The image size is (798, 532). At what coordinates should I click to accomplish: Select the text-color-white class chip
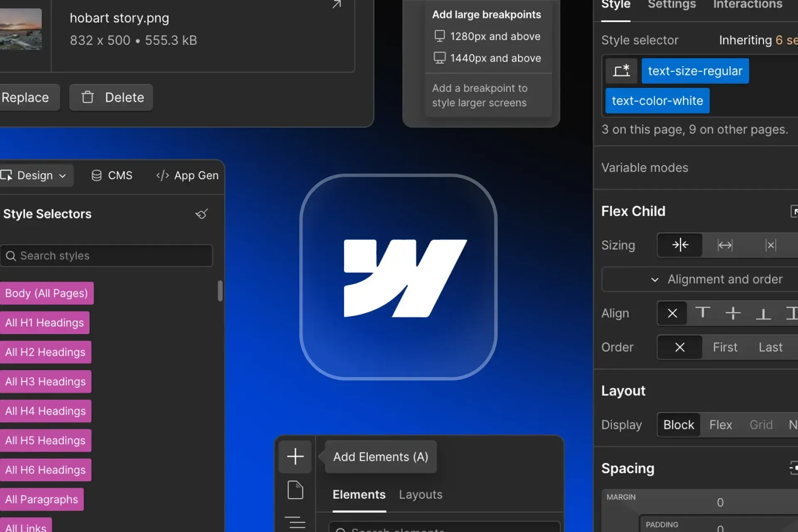pyautogui.click(x=657, y=101)
